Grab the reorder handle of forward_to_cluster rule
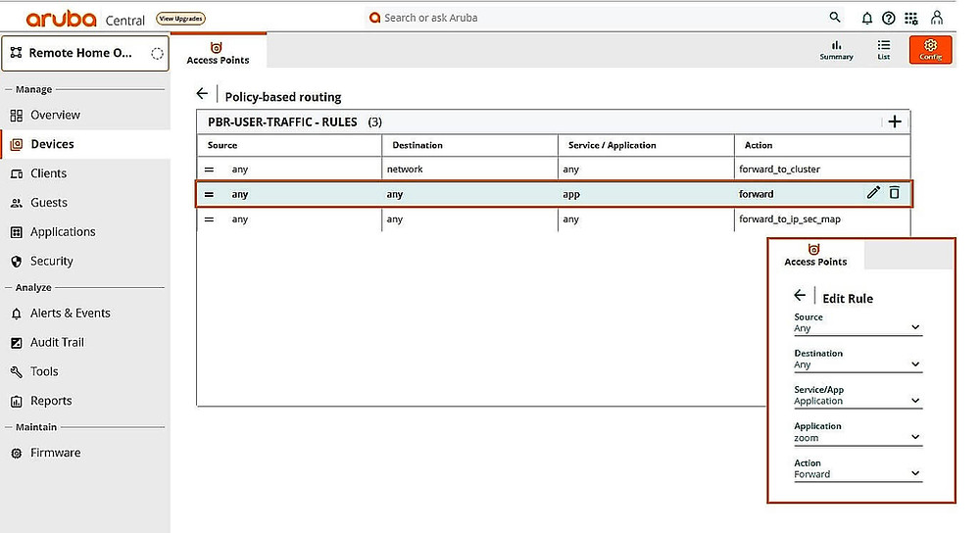The height and width of the screenshot is (533, 980). [210, 170]
